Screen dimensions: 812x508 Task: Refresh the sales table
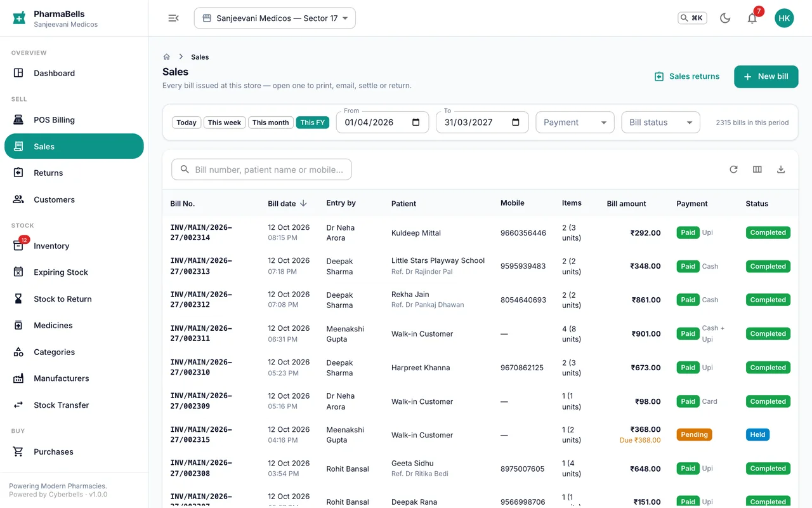click(733, 170)
